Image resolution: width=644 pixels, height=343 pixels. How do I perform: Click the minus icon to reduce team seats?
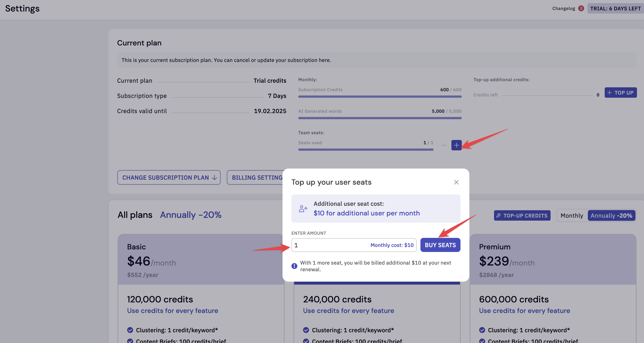coord(444,145)
